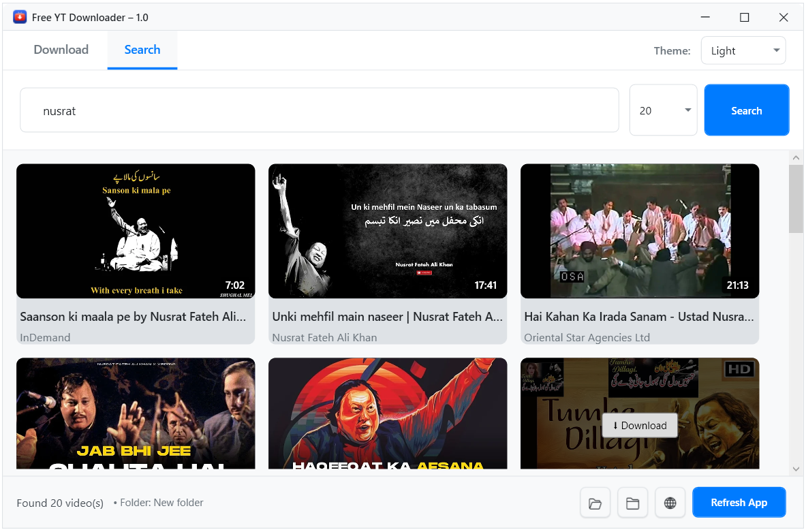The width and height of the screenshot is (806, 532).
Task: Click the Free YT Downloader app icon
Action: (20, 16)
